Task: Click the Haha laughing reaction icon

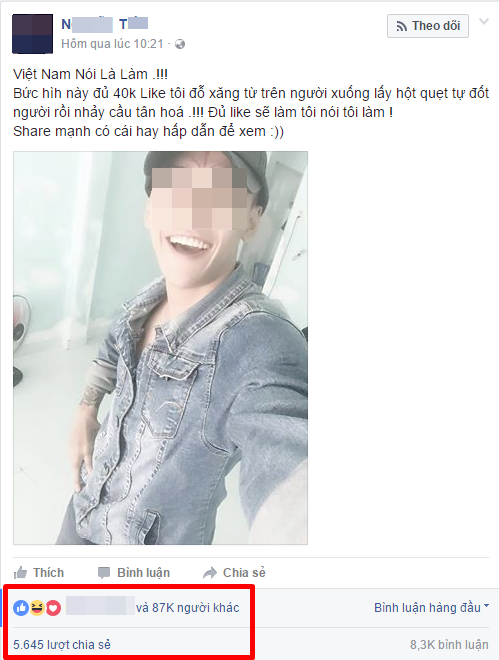Action: (37, 608)
